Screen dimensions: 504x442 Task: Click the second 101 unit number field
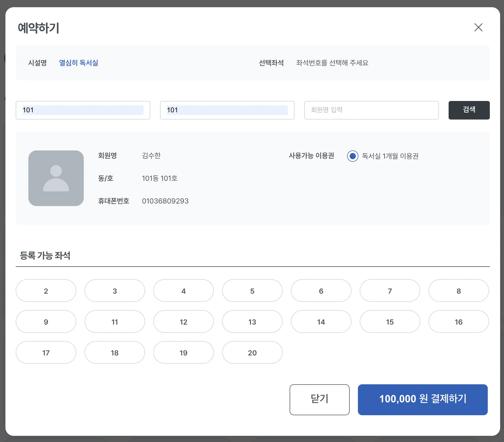(x=227, y=110)
